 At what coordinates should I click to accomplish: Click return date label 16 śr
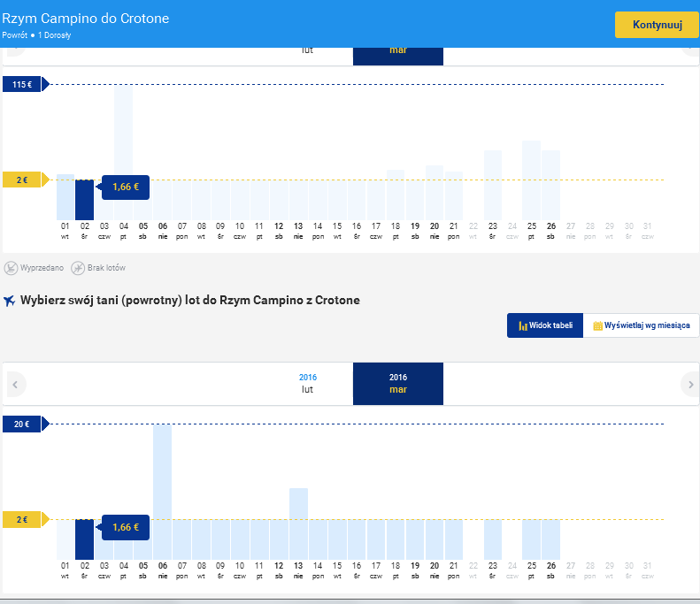pyautogui.click(x=357, y=570)
